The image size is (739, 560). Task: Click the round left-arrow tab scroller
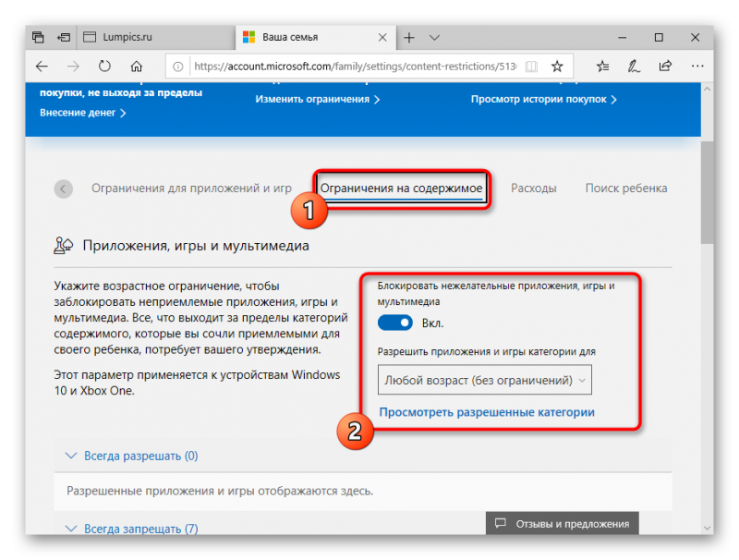pos(63,189)
